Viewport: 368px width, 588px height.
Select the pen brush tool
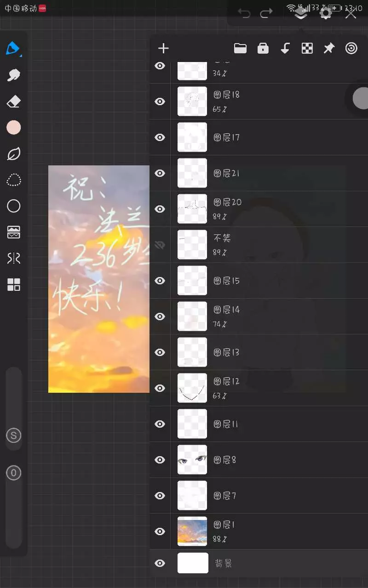tap(13, 48)
